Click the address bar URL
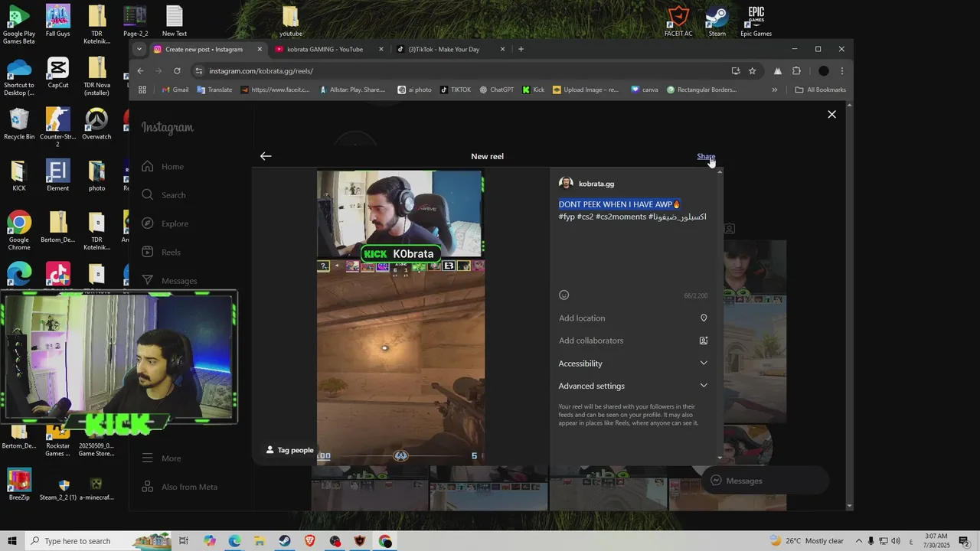Viewport: 980px width, 551px height. (x=261, y=71)
